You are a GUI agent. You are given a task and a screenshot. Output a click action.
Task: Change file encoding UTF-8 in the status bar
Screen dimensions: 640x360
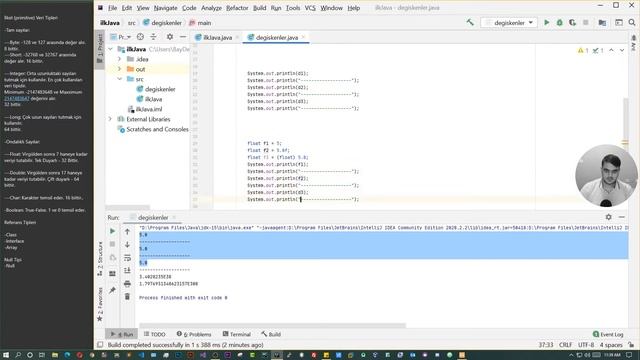click(x=586, y=345)
